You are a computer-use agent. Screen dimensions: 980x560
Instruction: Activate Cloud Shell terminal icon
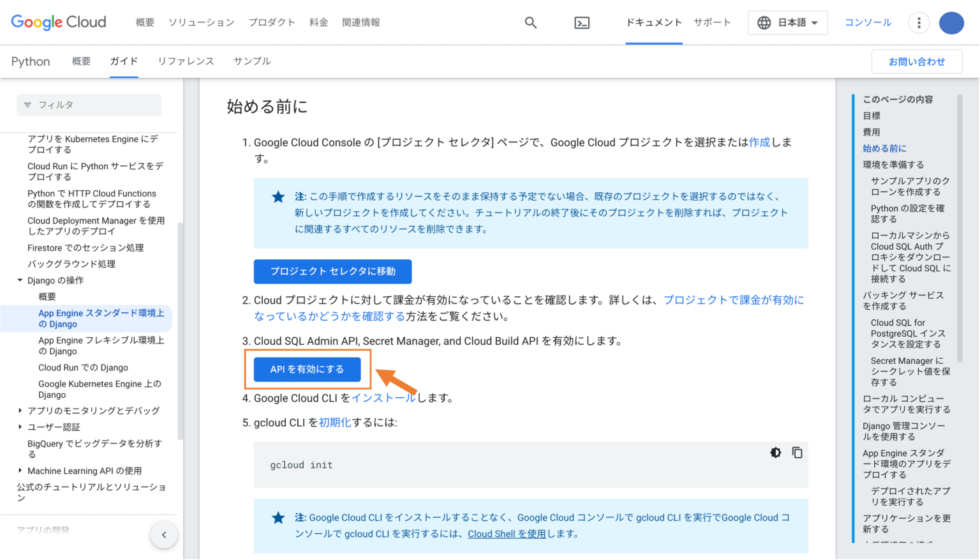pyautogui.click(x=582, y=22)
